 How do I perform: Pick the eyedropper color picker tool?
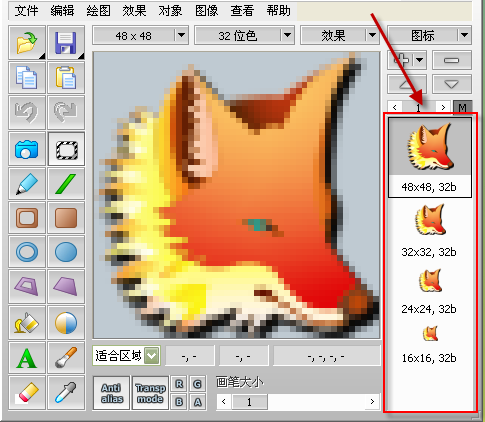[66, 393]
